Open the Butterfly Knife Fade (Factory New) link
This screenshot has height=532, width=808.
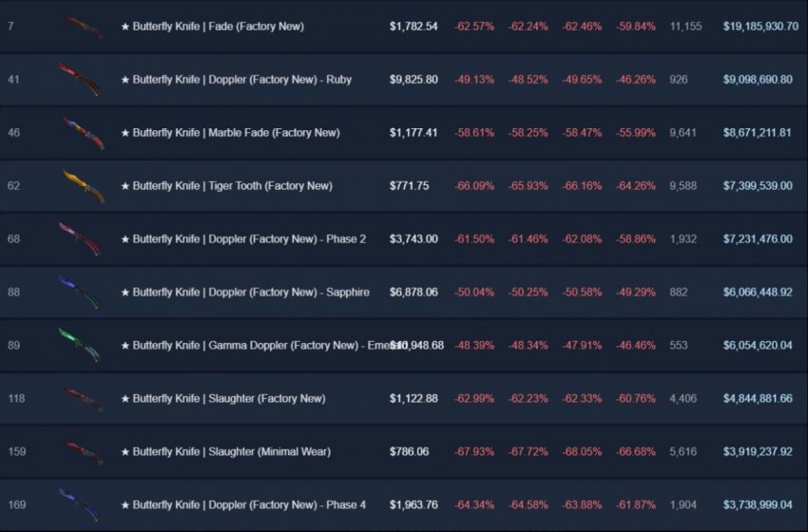pos(213,27)
